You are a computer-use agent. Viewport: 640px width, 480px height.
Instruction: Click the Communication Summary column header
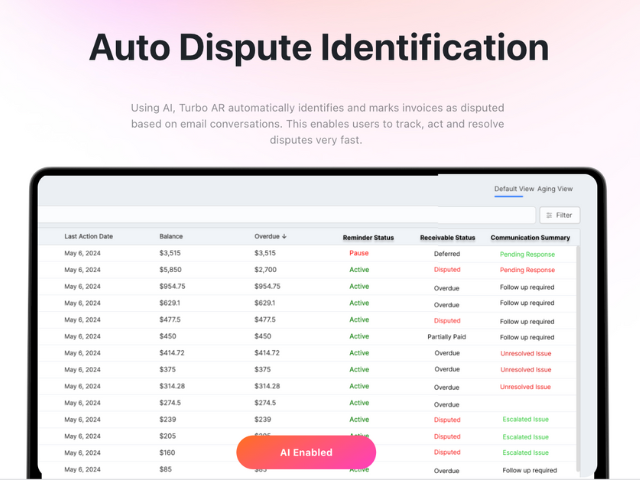(530, 238)
